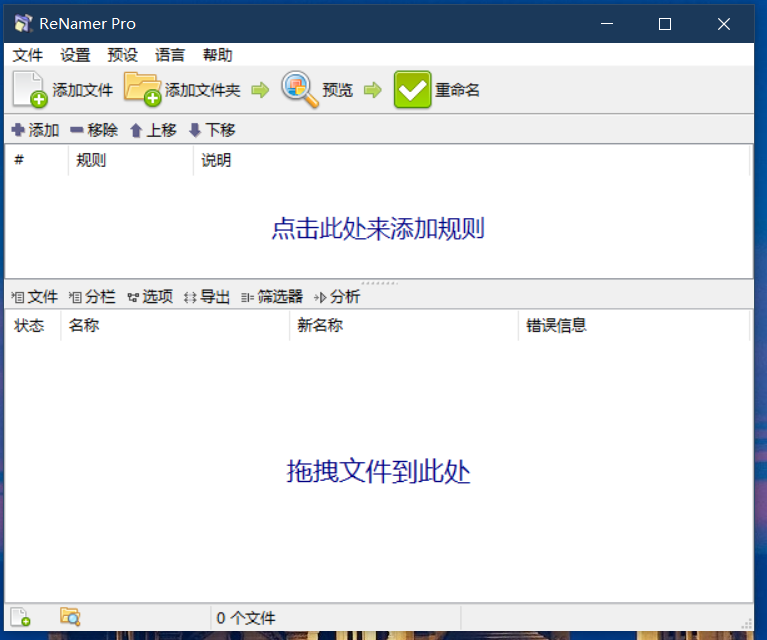Open the 设置 menu

pos(75,55)
